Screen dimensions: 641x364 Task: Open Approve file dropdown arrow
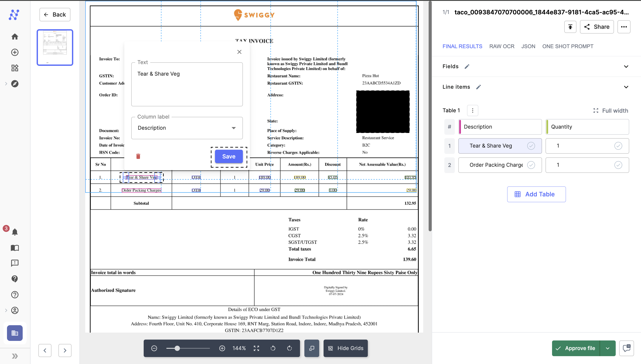(607, 348)
